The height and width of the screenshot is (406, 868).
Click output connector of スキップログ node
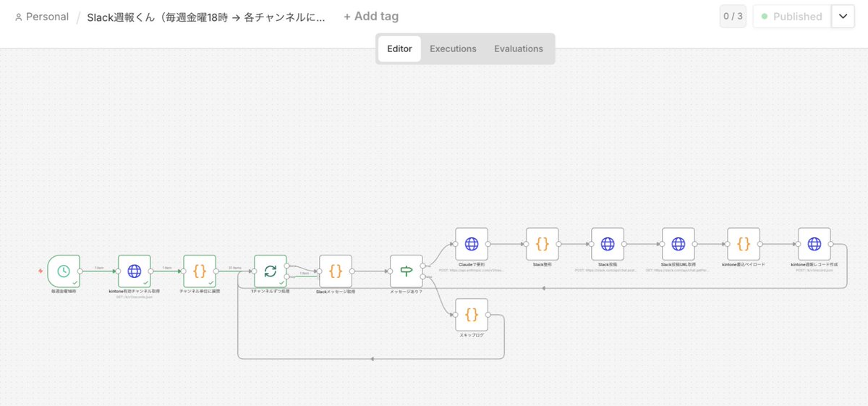pos(490,315)
